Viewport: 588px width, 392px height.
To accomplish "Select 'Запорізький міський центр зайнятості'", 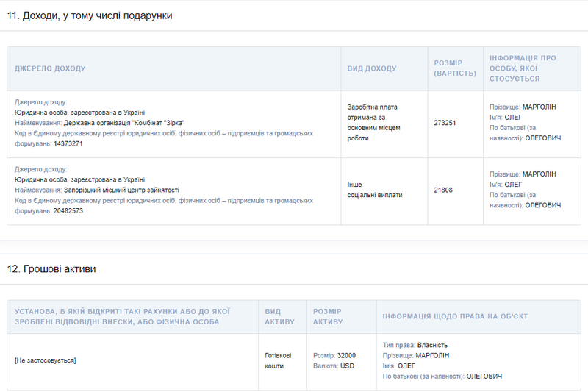I will (121, 190).
